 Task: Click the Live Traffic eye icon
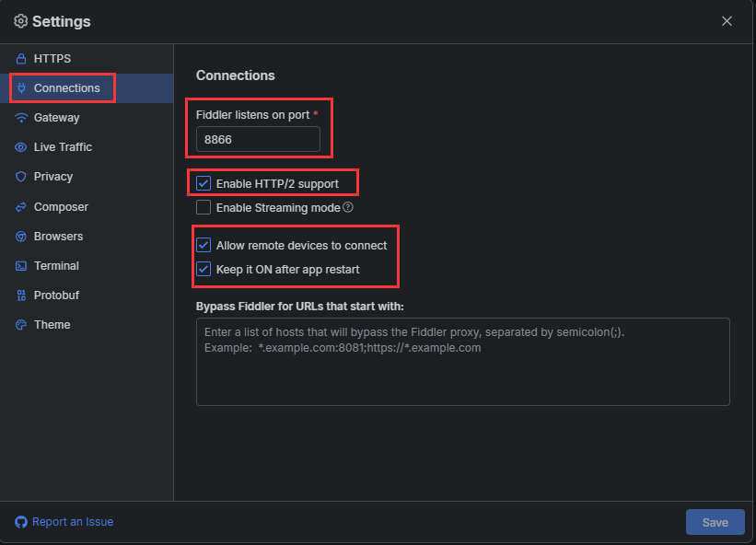tap(21, 147)
